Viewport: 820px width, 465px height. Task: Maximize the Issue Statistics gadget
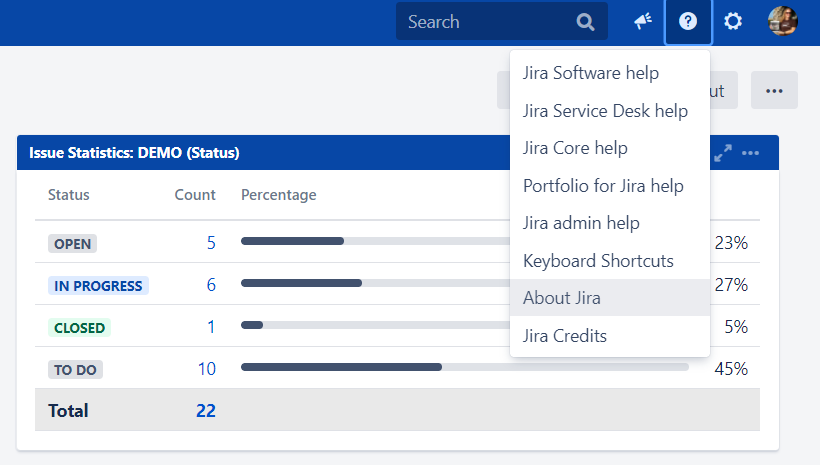pyautogui.click(x=723, y=153)
